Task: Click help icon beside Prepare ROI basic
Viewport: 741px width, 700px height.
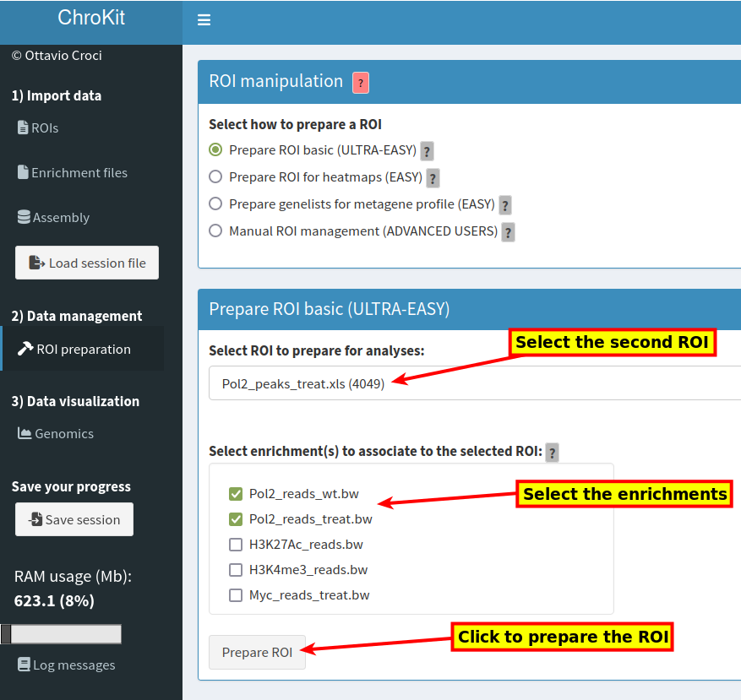Action: (x=427, y=151)
